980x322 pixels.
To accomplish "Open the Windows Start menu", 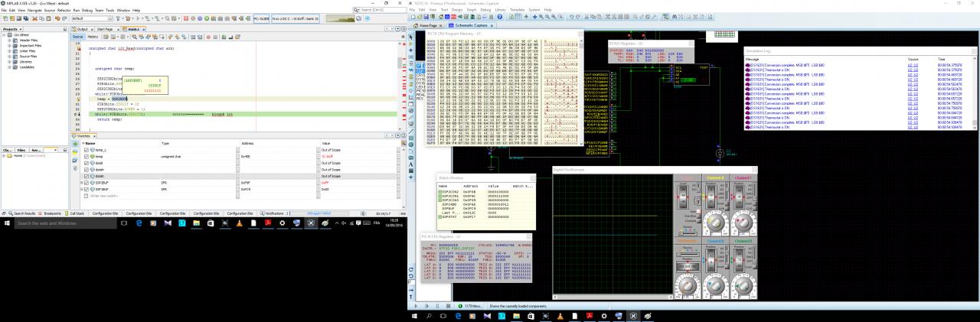I will click(x=6, y=223).
